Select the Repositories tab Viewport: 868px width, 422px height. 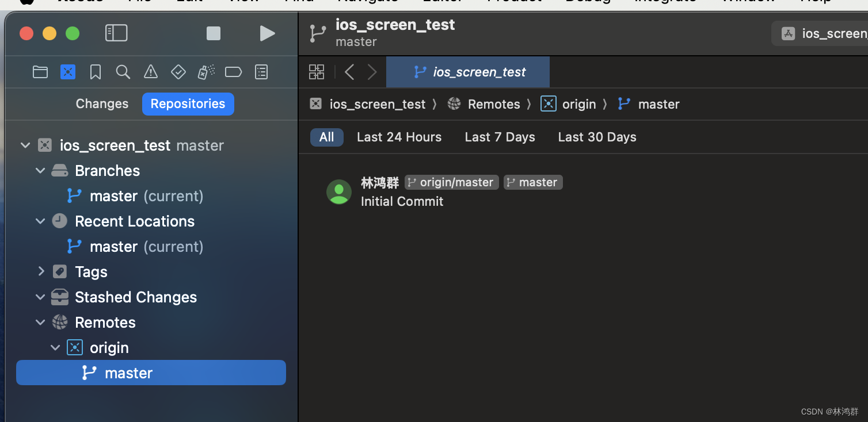(188, 104)
